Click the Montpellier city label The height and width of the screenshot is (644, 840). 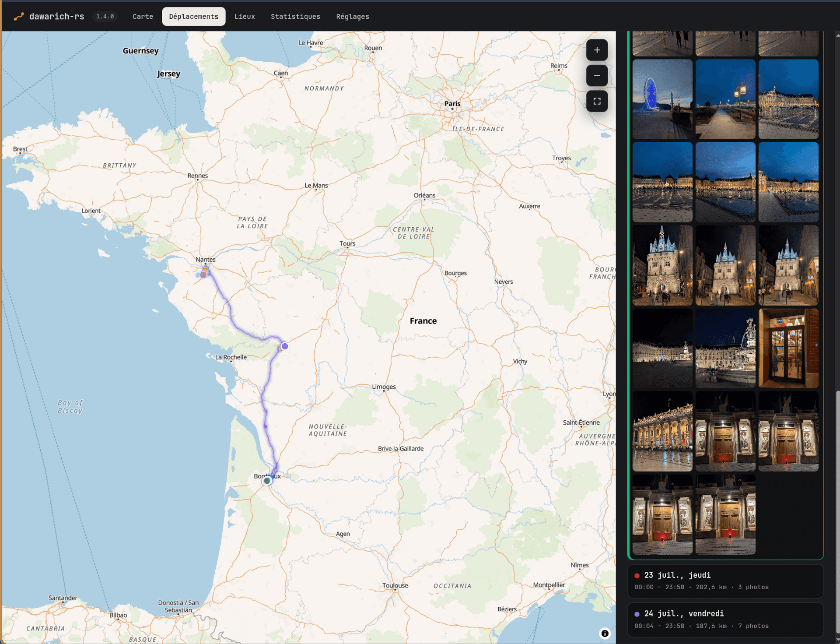(x=549, y=585)
